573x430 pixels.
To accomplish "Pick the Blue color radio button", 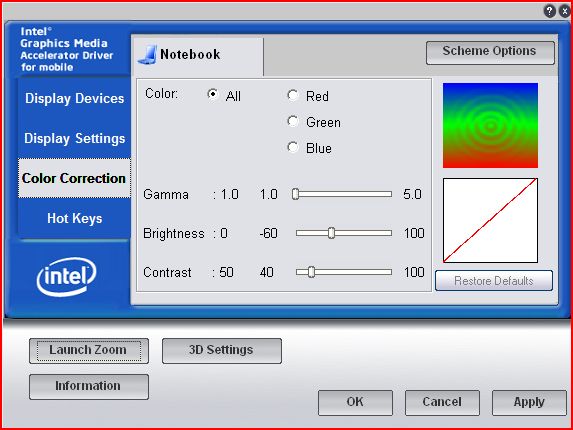I will coord(293,148).
